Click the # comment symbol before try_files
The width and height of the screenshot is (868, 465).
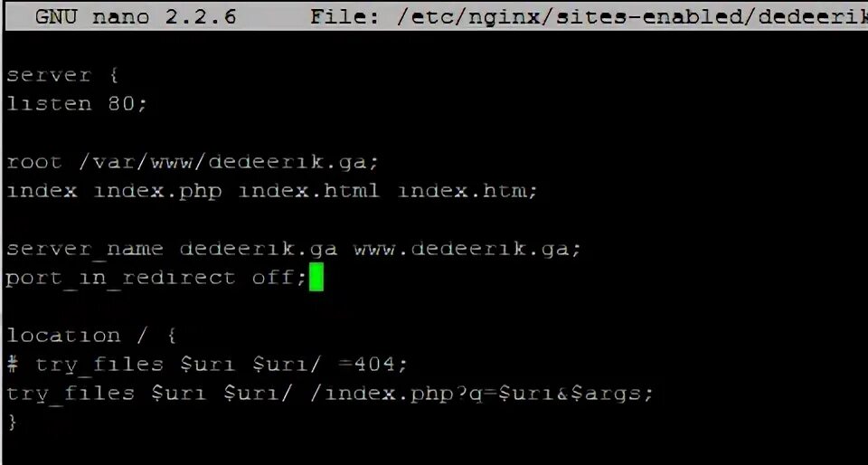pyautogui.click(x=14, y=365)
